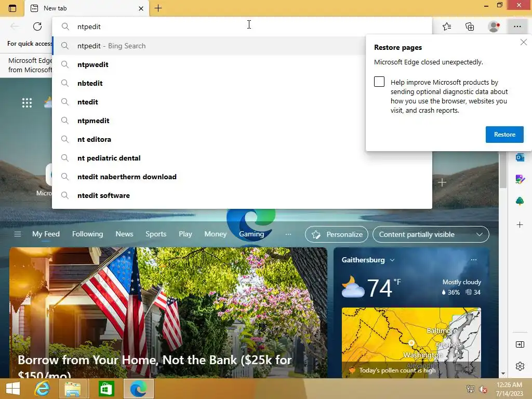Open the Sports feed tab

click(156, 234)
